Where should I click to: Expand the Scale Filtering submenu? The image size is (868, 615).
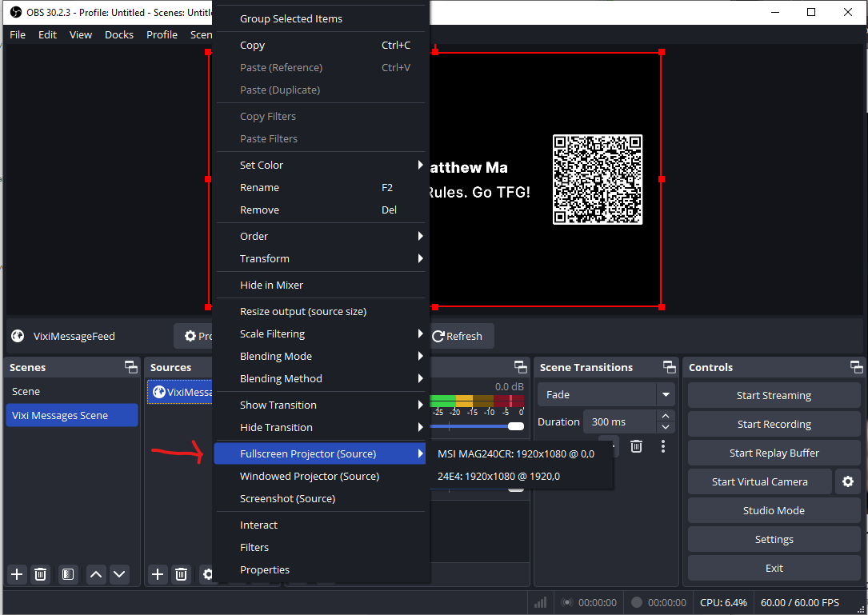point(321,333)
